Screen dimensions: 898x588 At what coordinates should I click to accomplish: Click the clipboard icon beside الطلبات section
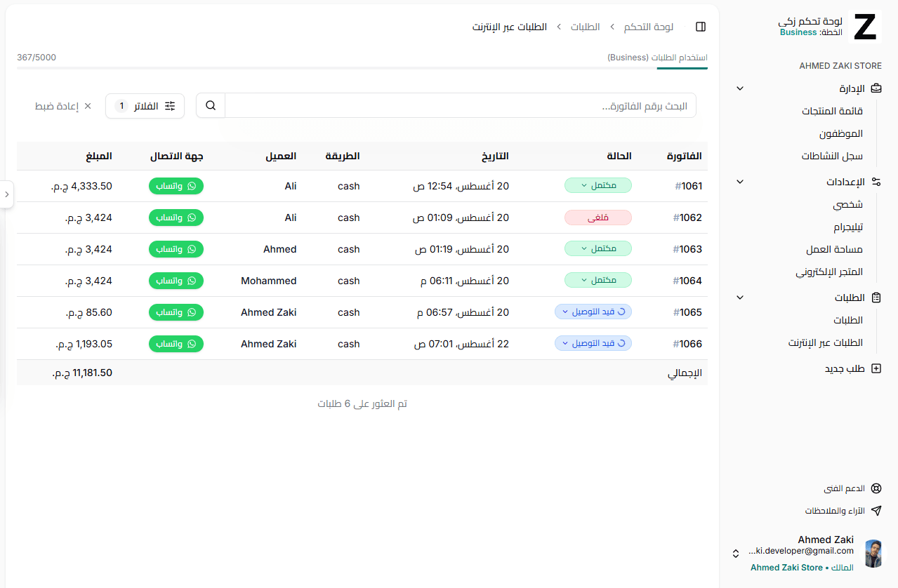[876, 298]
